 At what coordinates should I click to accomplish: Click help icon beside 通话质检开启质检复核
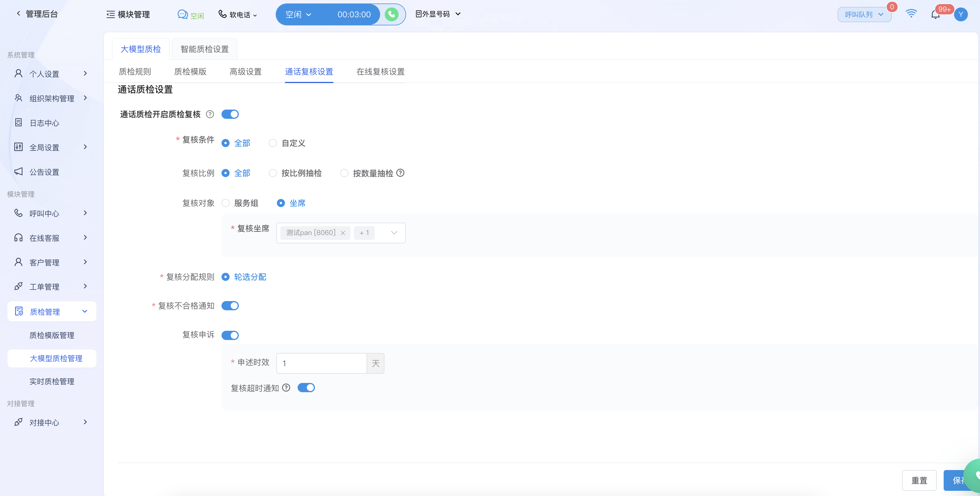pyautogui.click(x=210, y=114)
